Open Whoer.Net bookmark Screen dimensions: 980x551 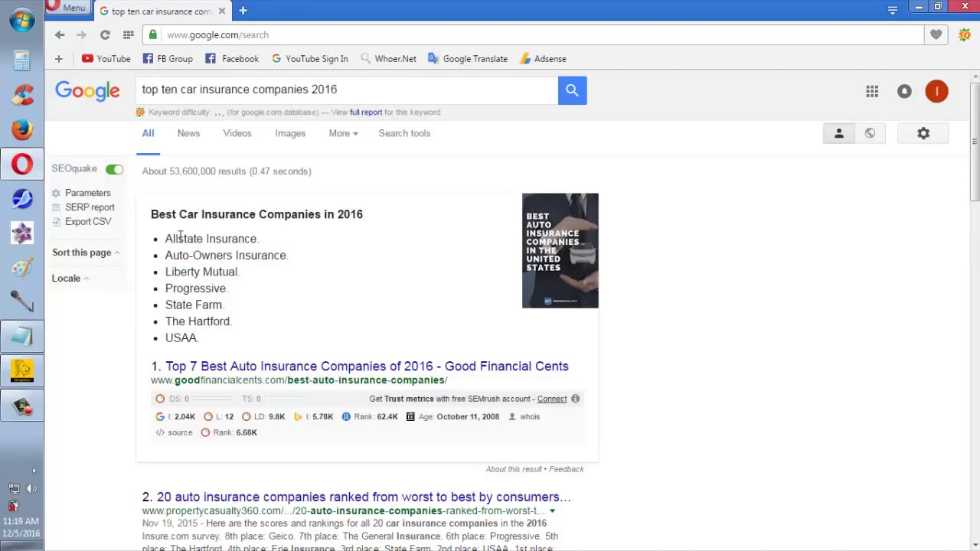[388, 58]
